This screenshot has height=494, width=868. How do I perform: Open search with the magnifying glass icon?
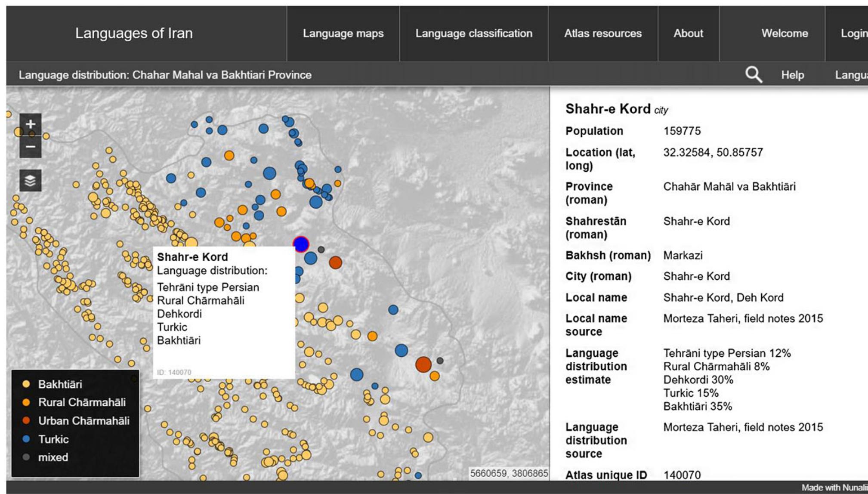(754, 74)
